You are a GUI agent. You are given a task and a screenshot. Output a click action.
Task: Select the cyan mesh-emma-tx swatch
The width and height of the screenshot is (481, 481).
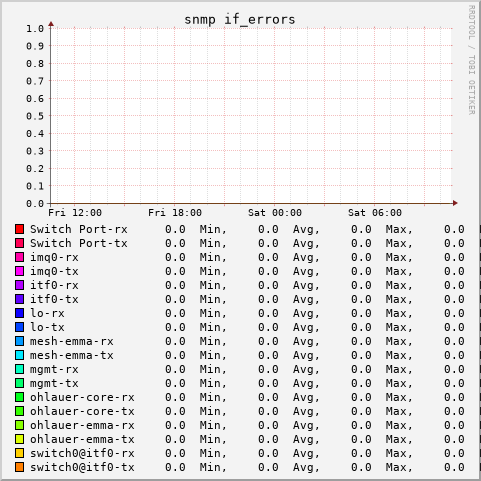coord(20,355)
